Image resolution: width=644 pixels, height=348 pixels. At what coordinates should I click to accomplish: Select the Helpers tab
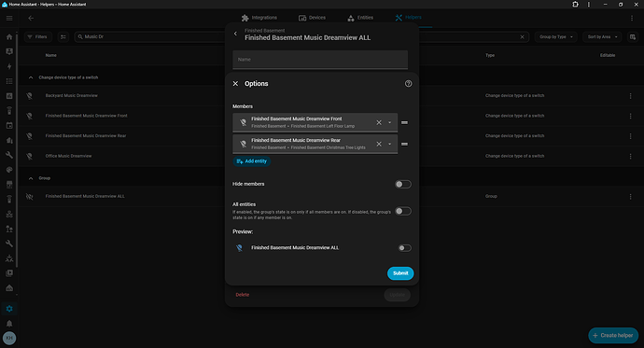point(408,18)
